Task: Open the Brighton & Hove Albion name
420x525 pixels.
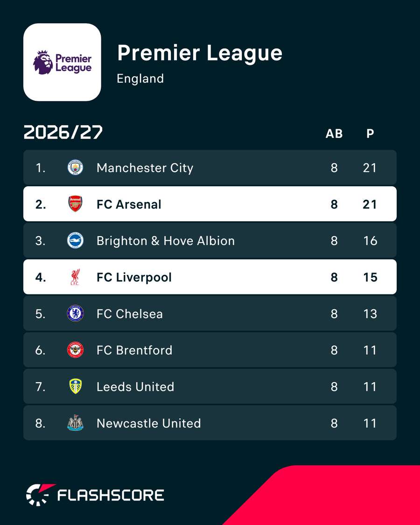Action: 166,241
